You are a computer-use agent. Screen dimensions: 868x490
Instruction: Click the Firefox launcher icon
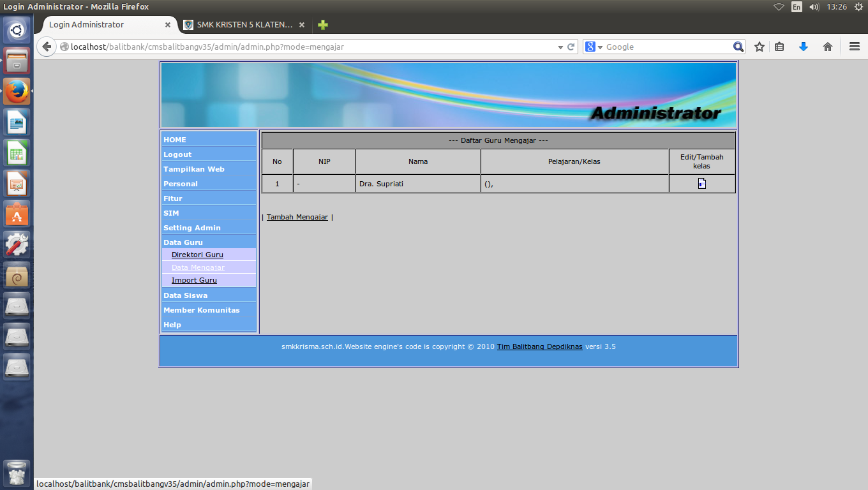coord(17,91)
